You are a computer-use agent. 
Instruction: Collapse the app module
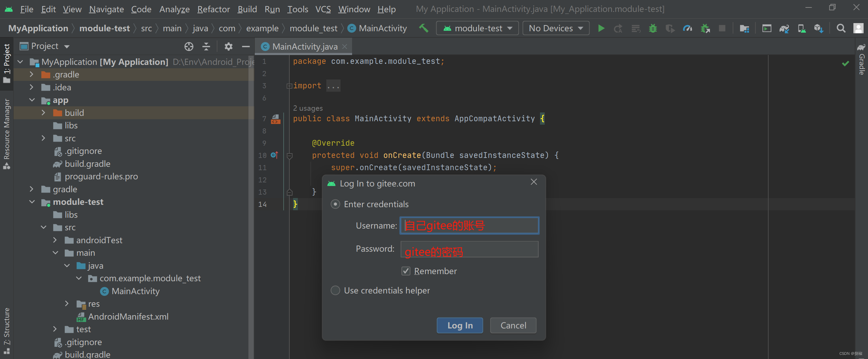pyautogui.click(x=32, y=100)
